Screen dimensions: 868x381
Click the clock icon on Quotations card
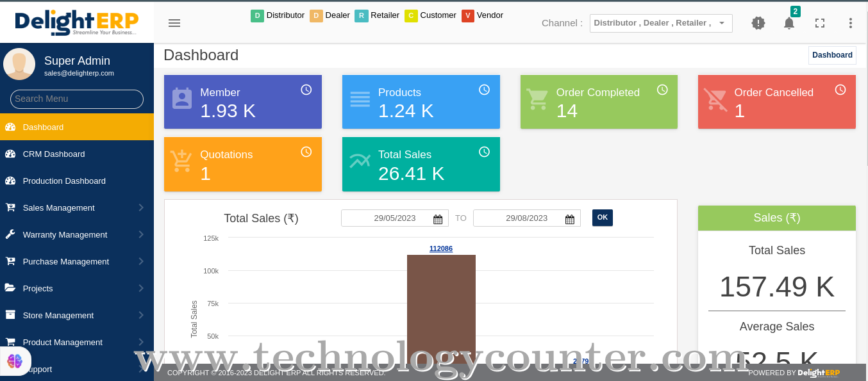coord(306,152)
